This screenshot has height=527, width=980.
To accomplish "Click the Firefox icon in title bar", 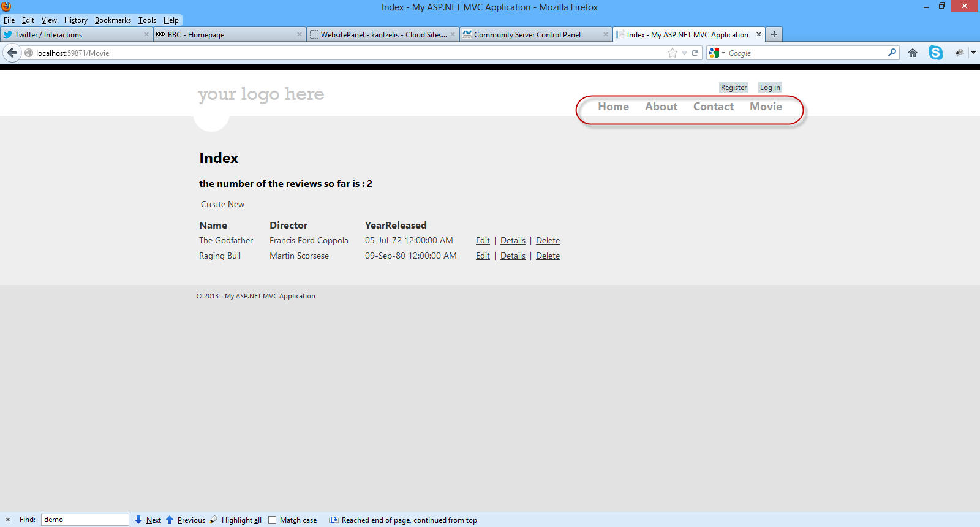I will coord(6,7).
